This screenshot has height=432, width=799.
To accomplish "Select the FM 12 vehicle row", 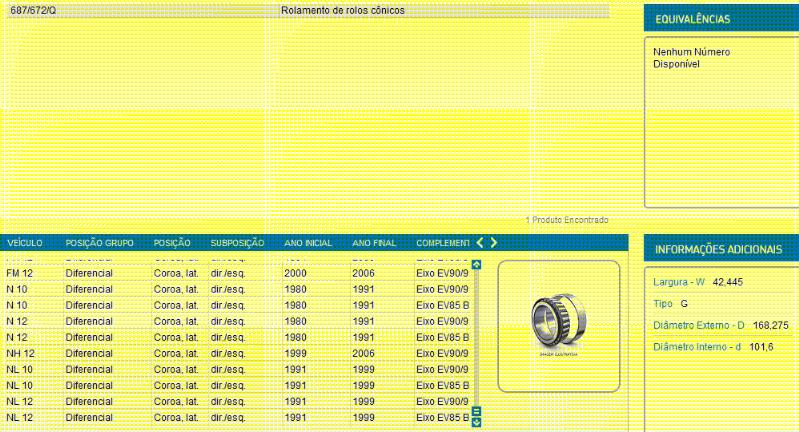I will [x=20, y=273].
